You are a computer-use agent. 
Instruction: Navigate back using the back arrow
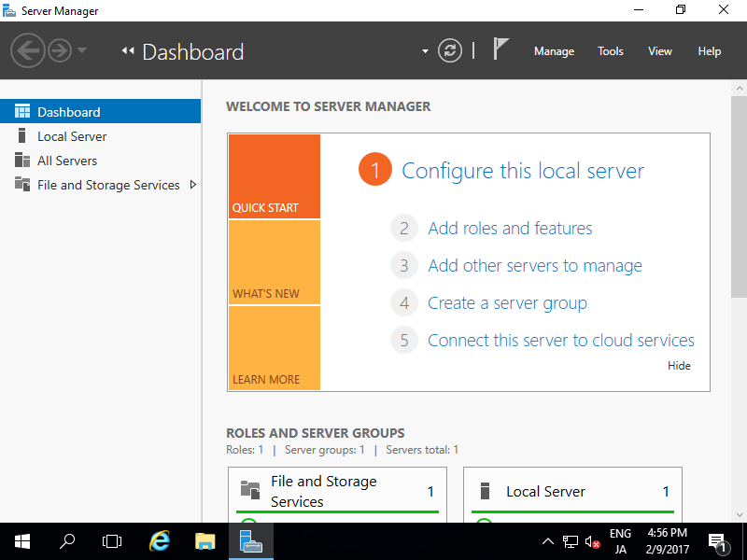(x=28, y=50)
